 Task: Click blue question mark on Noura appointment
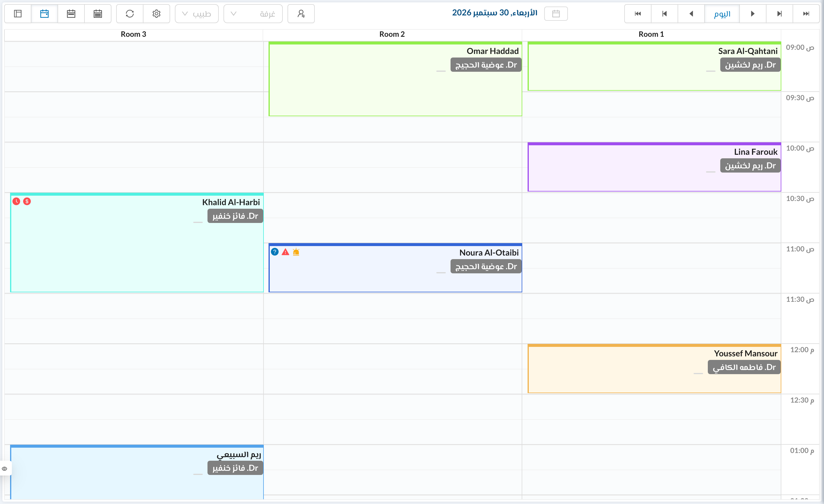275,252
